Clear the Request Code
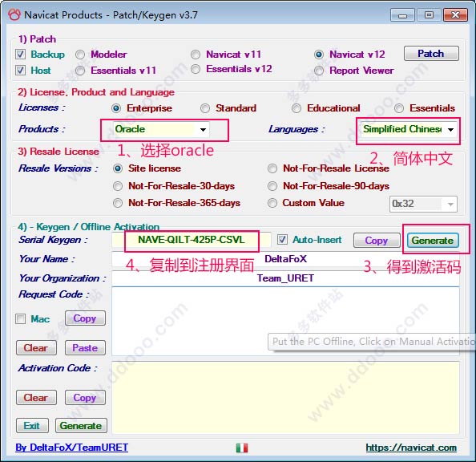This screenshot has width=476, height=462. [36, 348]
